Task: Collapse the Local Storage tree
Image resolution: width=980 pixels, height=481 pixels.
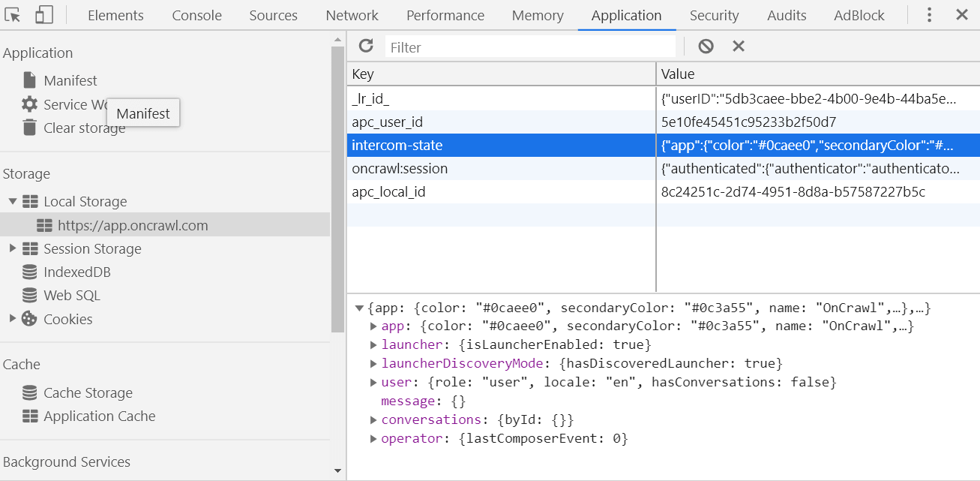Action: 13,201
